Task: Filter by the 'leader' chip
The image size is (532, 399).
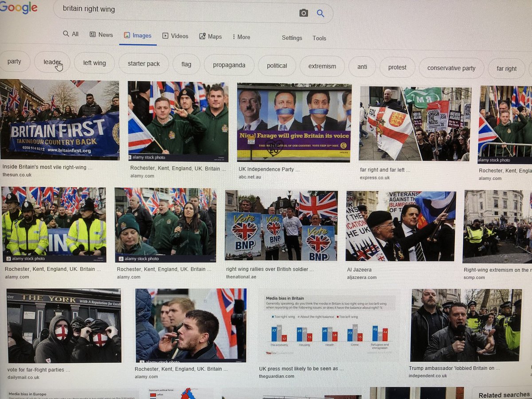Action: click(52, 62)
